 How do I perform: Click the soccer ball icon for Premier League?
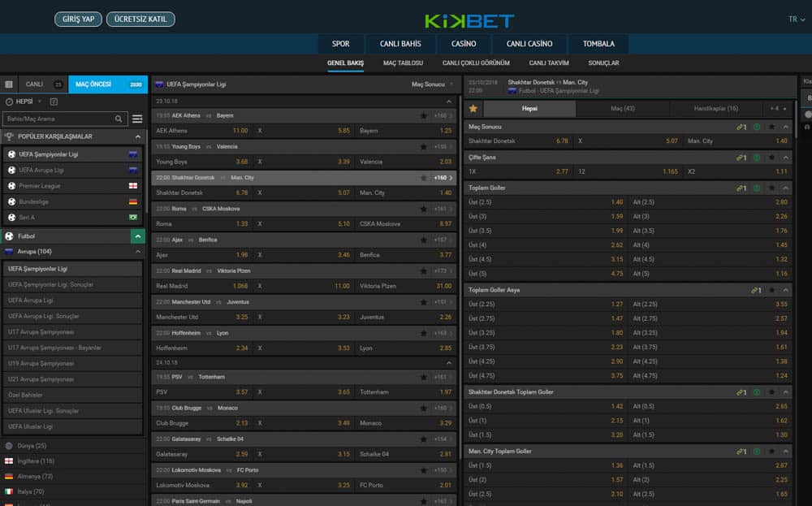pos(11,186)
